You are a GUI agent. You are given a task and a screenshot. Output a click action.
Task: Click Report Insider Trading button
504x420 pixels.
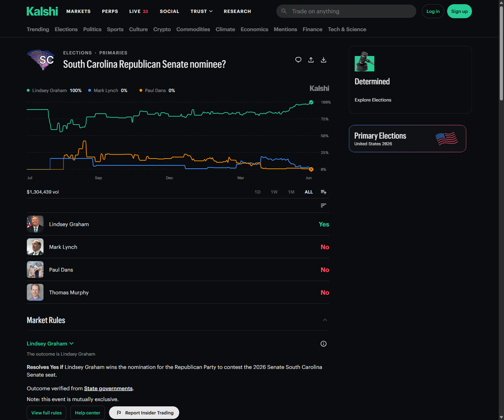pyautogui.click(x=144, y=413)
